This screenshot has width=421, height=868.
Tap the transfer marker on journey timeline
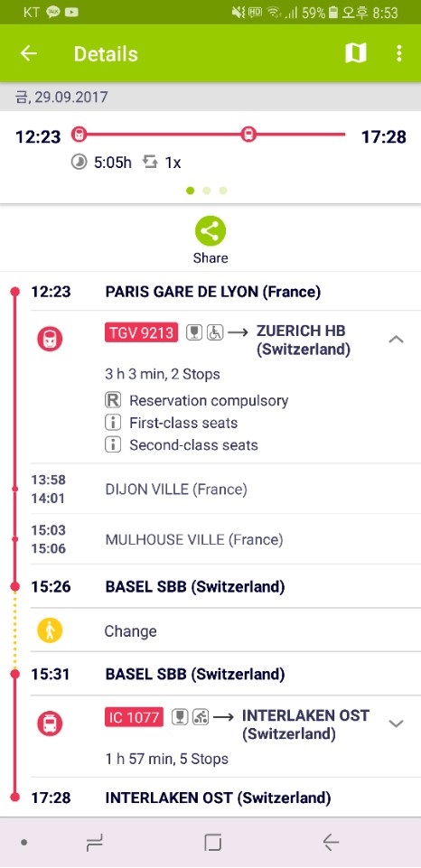tap(248, 134)
